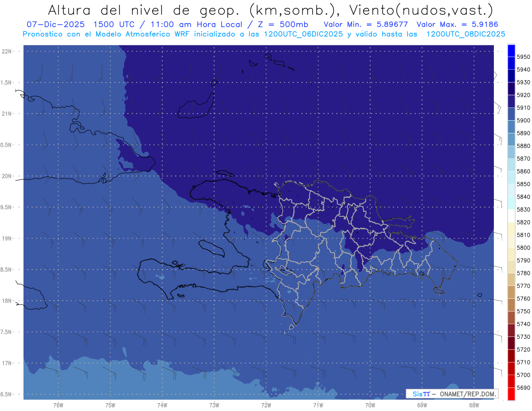Click the '71W' longitude label
This screenshot has width=532, height=411.
click(x=318, y=405)
